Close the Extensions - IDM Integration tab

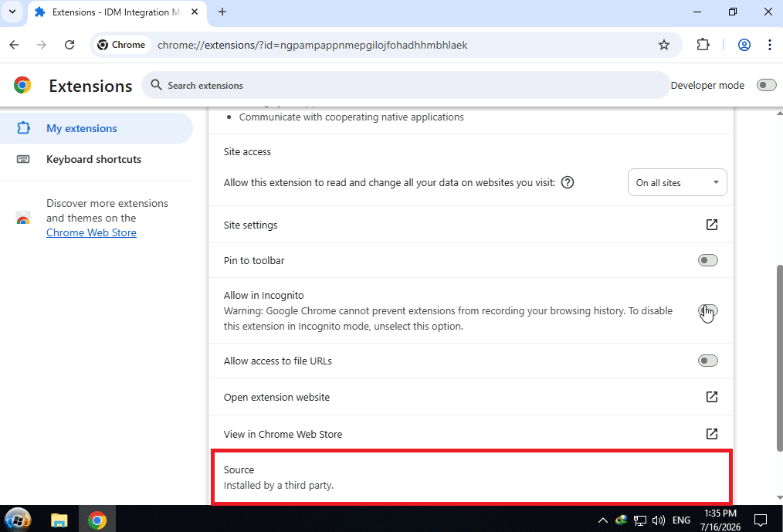(195, 12)
